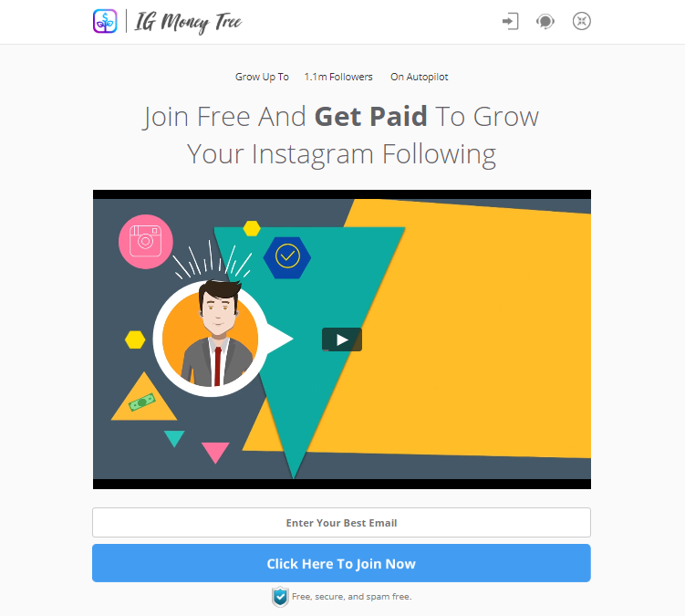Click the 'Grow Up To' text

click(x=262, y=77)
